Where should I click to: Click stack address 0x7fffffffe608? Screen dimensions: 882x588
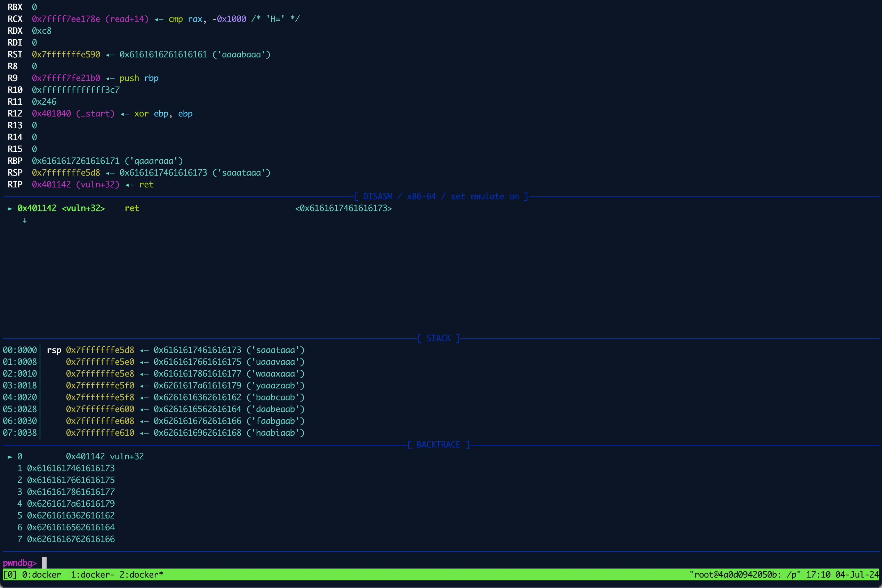[100, 421]
